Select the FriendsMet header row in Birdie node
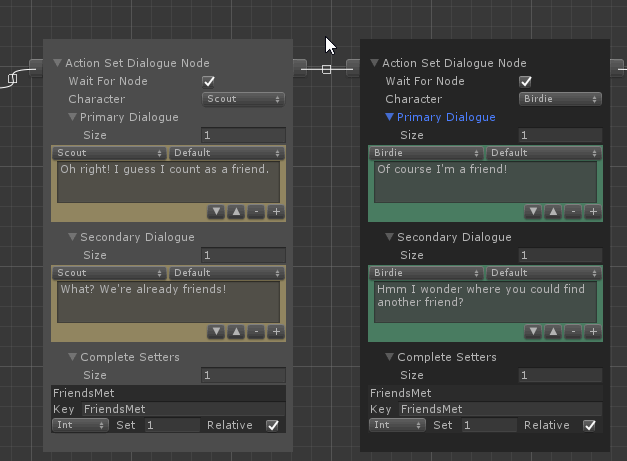This screenshot has width=627, height=461. pyautogui.click(x=485, y=393)
